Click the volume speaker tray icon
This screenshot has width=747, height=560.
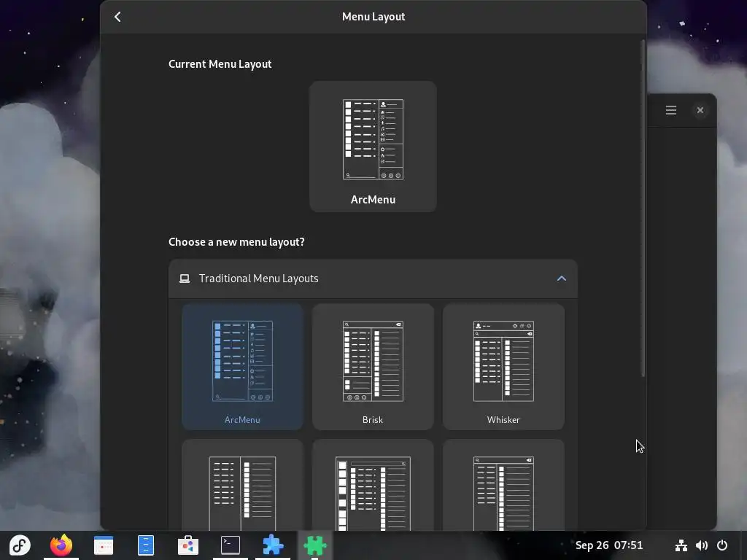tap(701, 545)
